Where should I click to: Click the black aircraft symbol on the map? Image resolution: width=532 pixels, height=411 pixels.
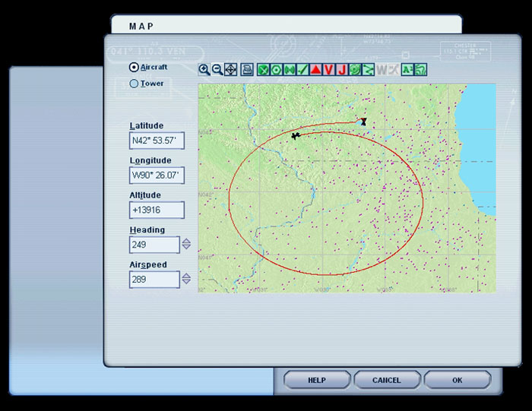point(295,136)
